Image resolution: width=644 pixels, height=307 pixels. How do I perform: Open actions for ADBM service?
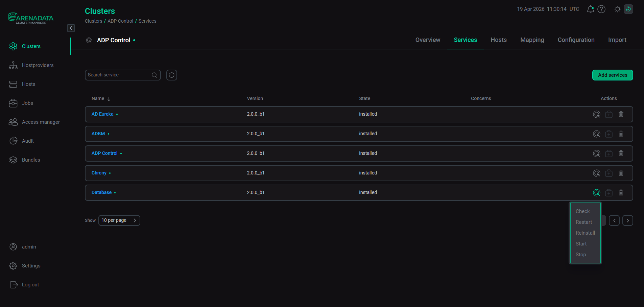coord(597,134)
